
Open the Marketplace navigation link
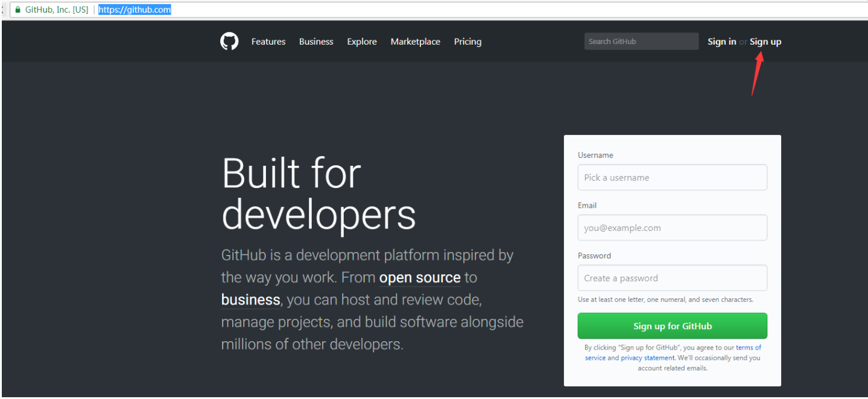coord(415,42)
